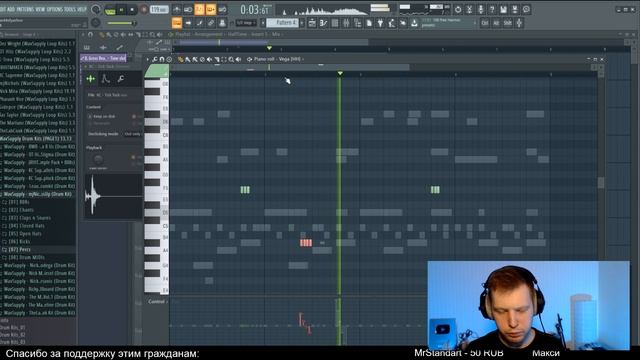
Task: Open the PATTERNS menu
Action: [25, 9]
